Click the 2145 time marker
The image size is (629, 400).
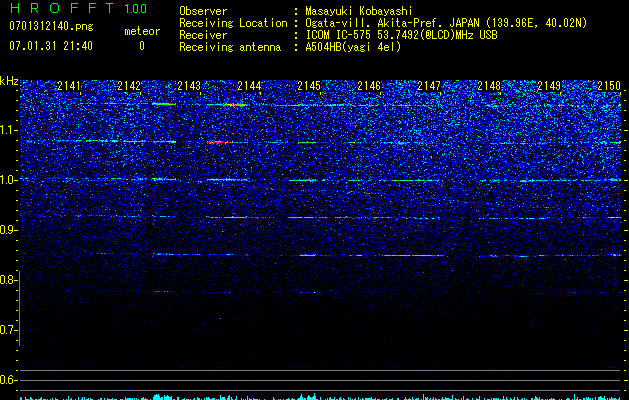[309, 85]
